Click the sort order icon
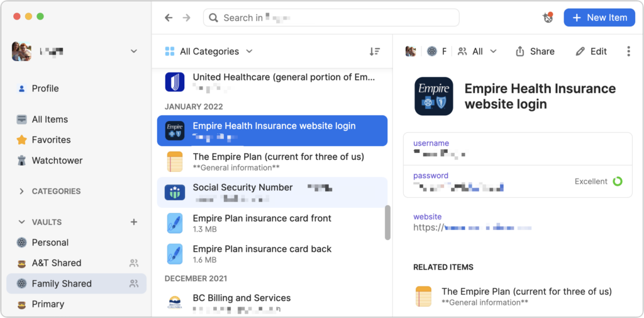Image resolution: width=644 pixels, height=318 pixels. 374,52
